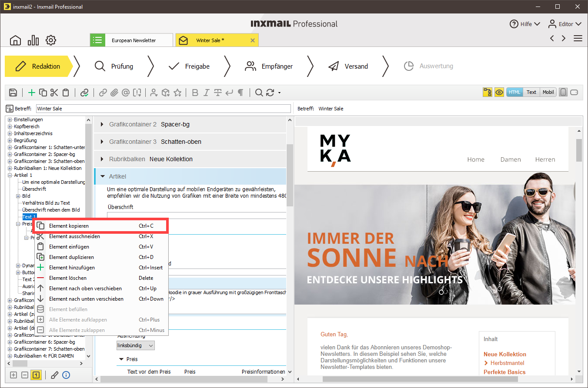
Task: Go to the Freigabe workflow step
Action: click(x=189, y=66)
